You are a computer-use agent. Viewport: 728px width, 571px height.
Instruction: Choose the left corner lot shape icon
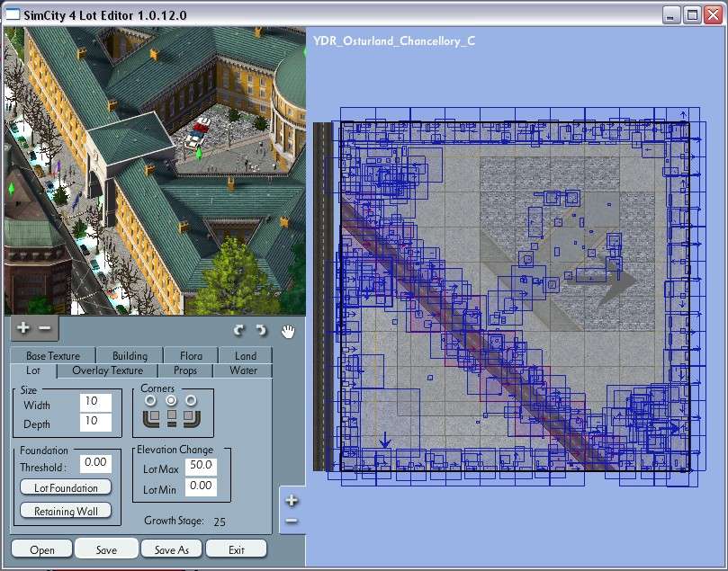pyautogui.click(x=150, y=418)
